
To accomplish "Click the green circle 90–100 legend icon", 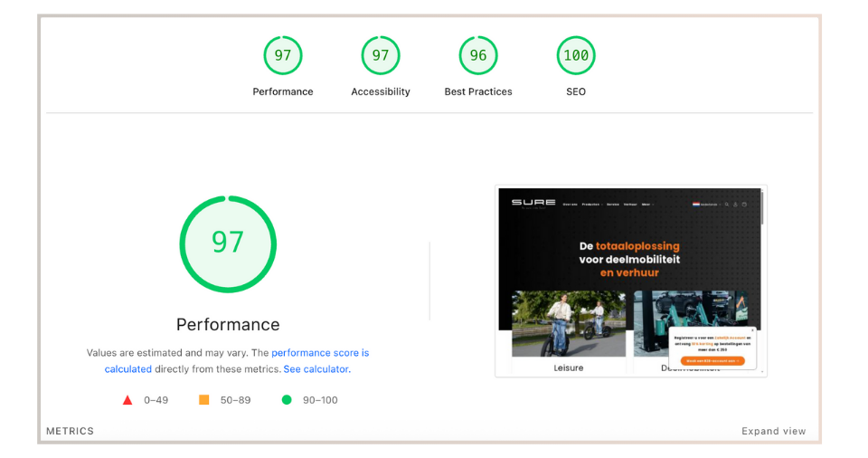I will click(287, 400).
